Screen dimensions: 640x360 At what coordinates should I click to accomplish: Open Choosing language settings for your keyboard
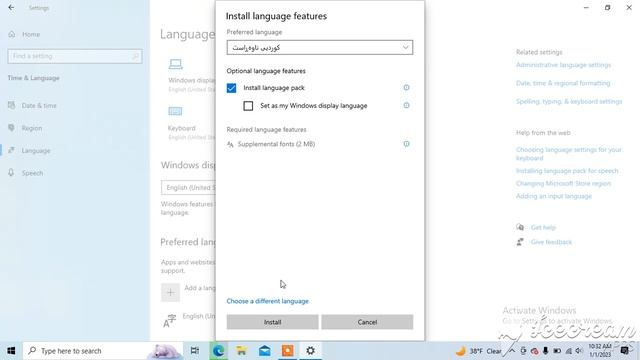[x=569, y=154]
